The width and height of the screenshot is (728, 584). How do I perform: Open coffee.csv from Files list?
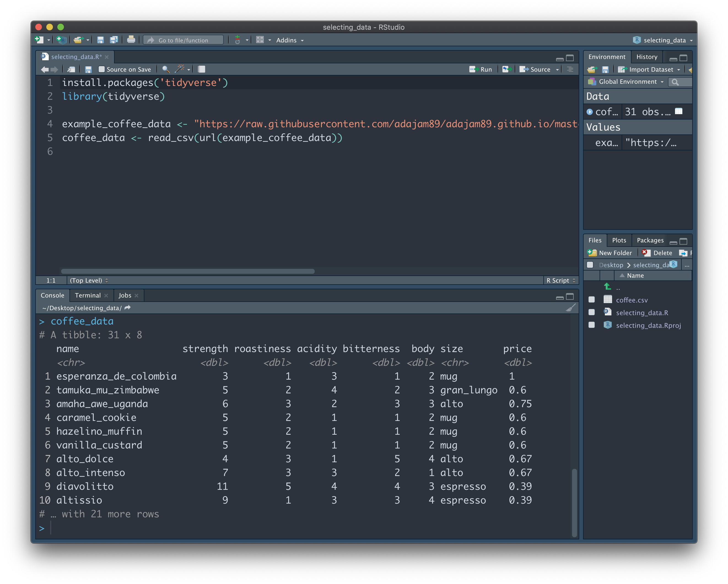(632, 300)
